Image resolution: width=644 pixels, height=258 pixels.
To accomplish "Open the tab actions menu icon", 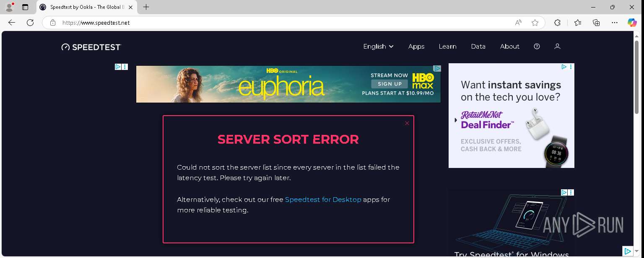I will point(25,7).
